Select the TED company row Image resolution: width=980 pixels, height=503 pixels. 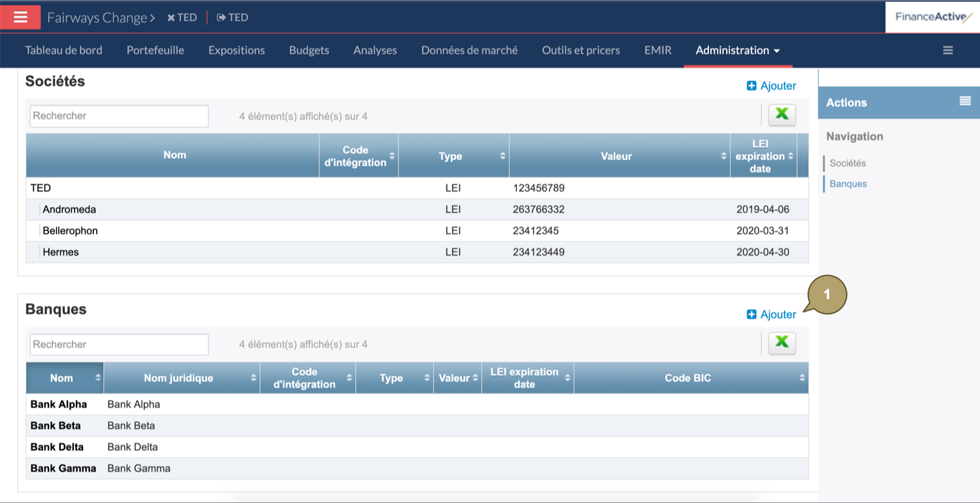tap(417, 188)
